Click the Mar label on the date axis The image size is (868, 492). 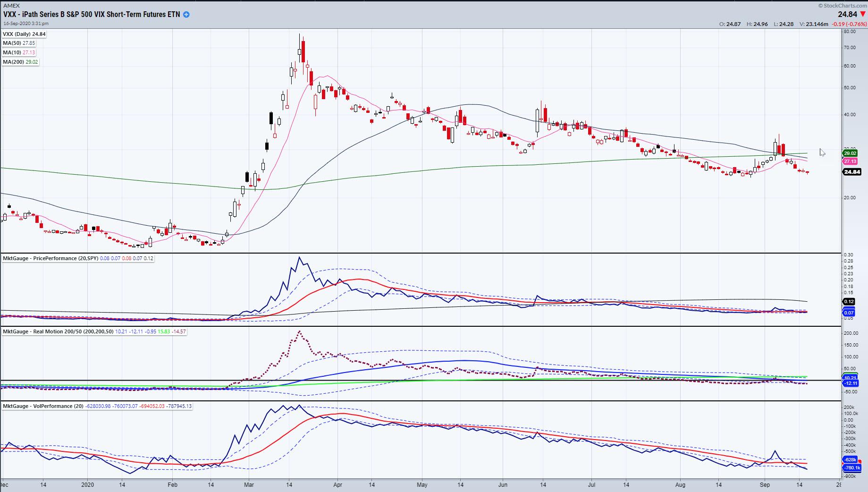tap(249, 485)
